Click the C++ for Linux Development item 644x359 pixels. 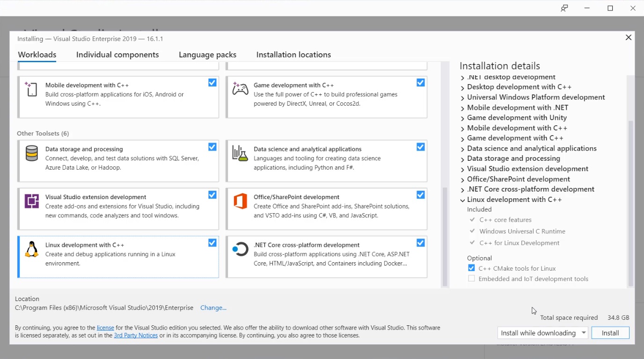pyautogui.click(x=520, y=243)
